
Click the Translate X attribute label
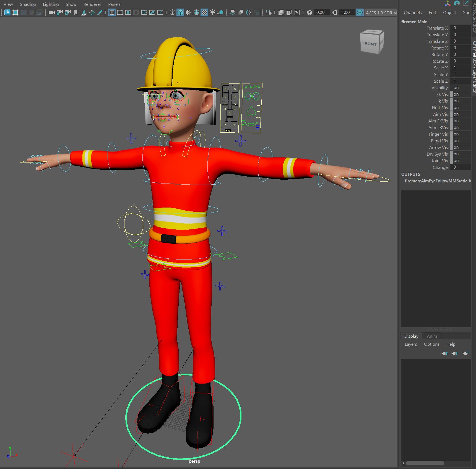pos(437,28)
